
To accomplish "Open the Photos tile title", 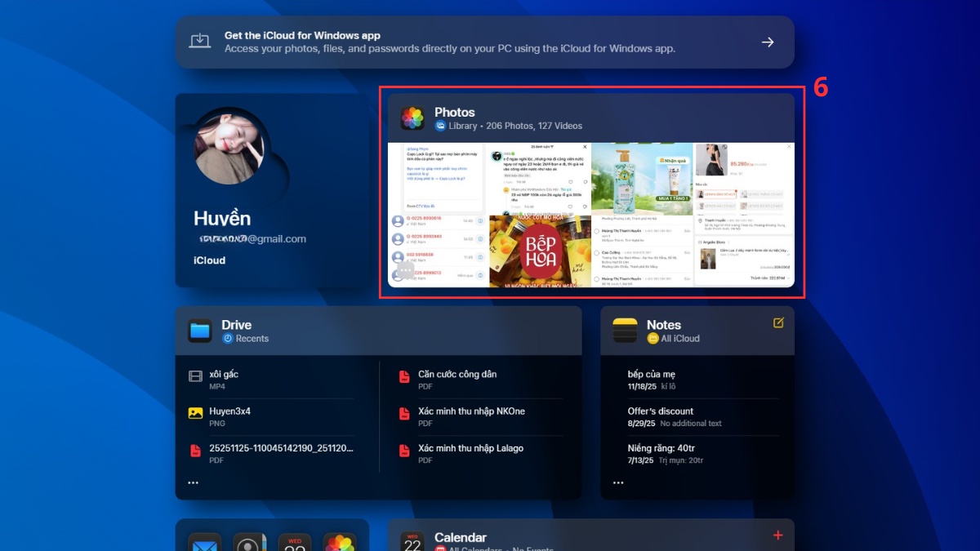I will 454,112.
